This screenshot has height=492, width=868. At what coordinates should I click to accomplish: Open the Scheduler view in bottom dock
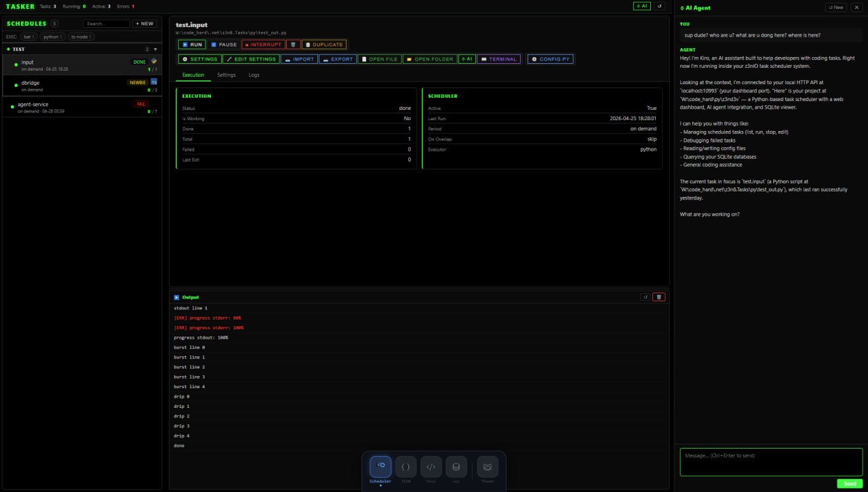pyautogui.click(x=380, y=467)
